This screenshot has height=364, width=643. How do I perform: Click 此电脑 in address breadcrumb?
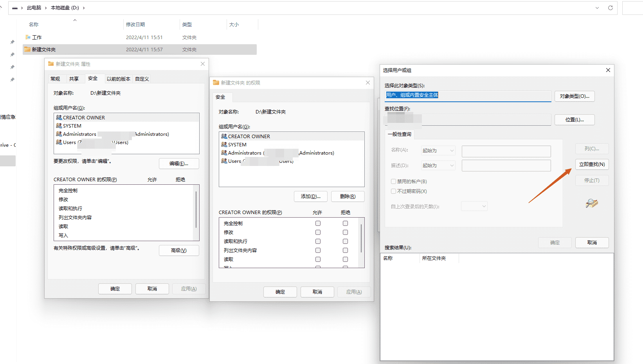34,8
